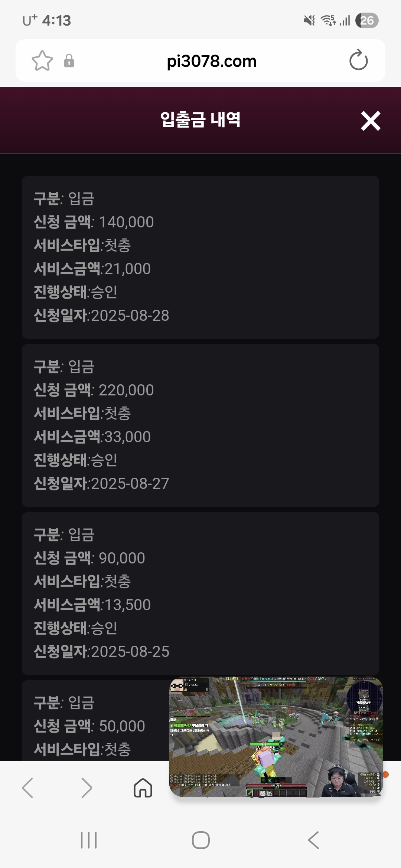Select the 140,000 deposit record
401x868 pixels.
point(200,257)
